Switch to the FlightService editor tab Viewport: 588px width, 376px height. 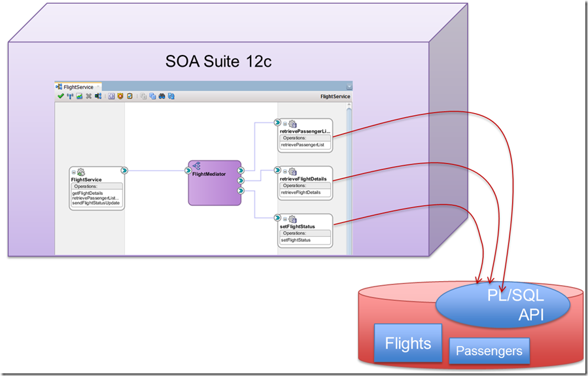click(x=78, y=86)
